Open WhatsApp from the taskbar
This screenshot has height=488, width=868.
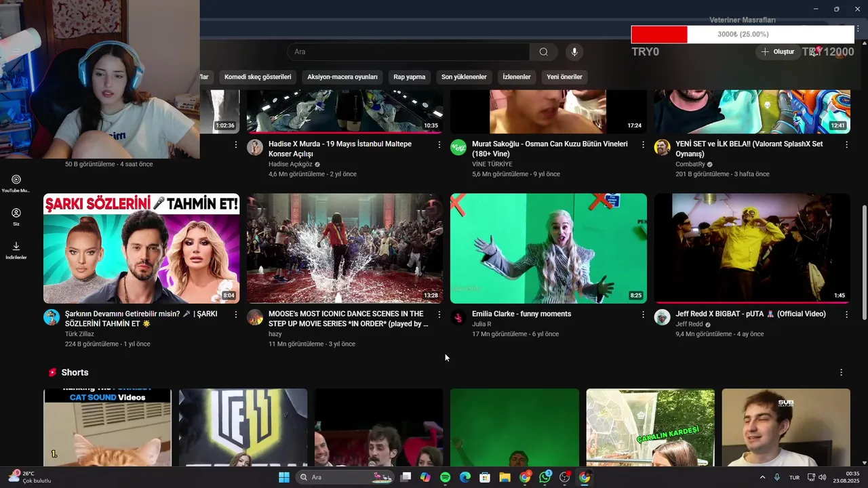tap(545, 477)
